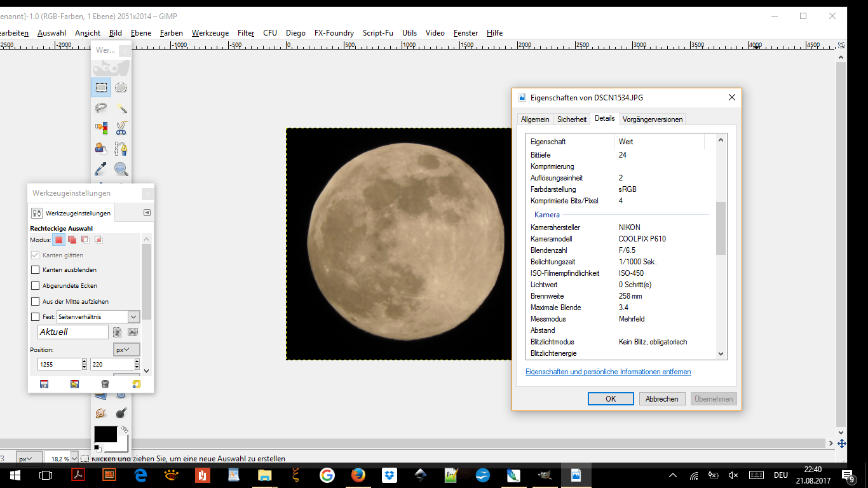Open the px unit dropdown next to Position

tap(126, 349)
